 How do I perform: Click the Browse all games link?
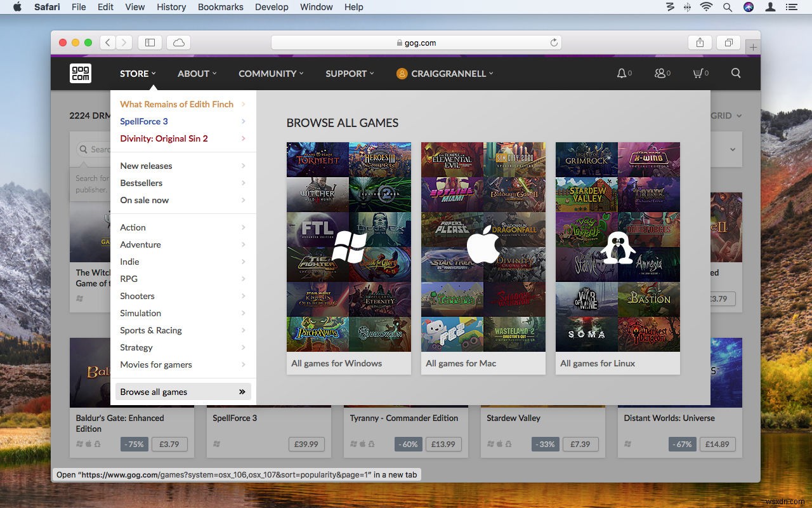click(x=154, y=392)
